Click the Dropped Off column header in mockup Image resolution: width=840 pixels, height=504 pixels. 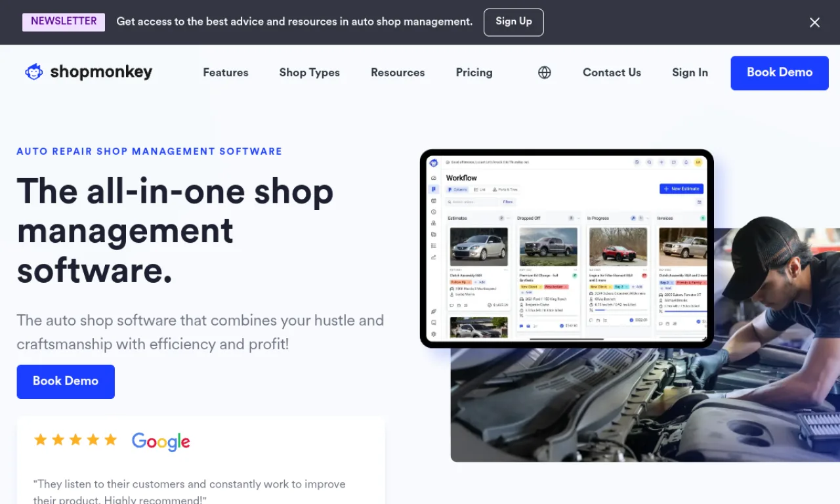tap(528, 218)
